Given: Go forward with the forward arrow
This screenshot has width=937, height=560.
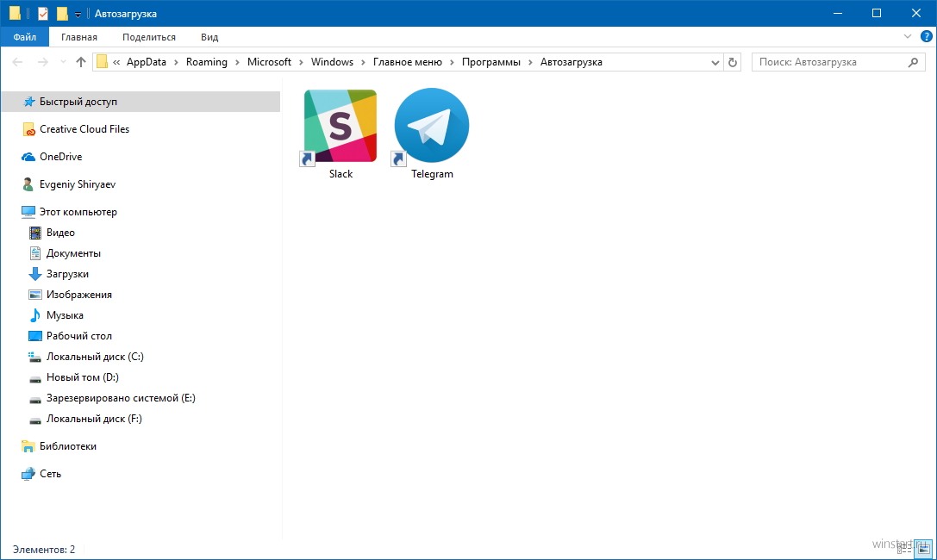Looking at the screenshot, I should 42,62.
